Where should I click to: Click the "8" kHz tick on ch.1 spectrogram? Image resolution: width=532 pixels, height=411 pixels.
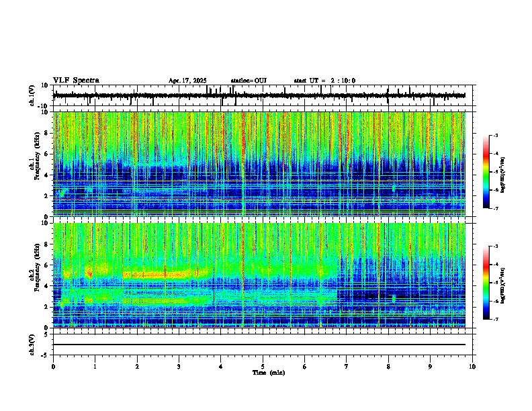[x=46, y=133]
